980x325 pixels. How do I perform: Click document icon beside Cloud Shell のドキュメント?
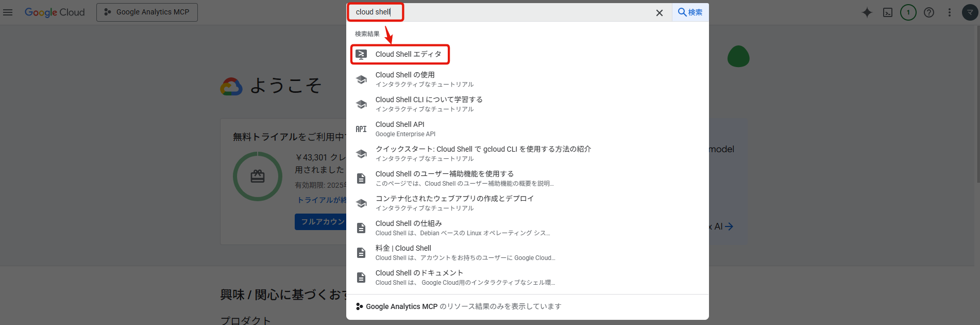tap(362, 278)
